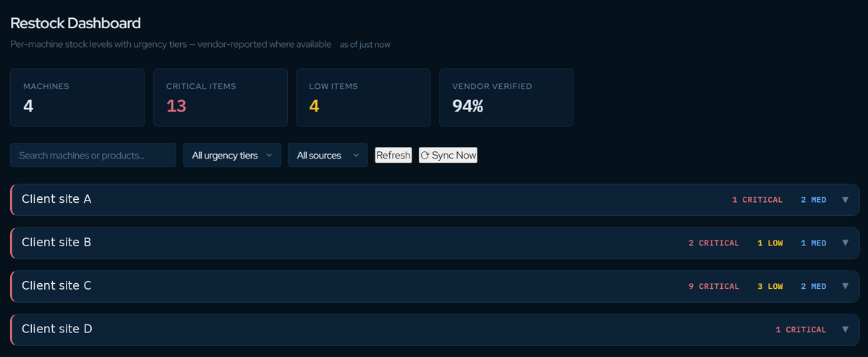Image resolution: width=868 pixels, height=357 pixels.
Task: Click the 2 MED badge on Client site C
Action: click(813, 287)
